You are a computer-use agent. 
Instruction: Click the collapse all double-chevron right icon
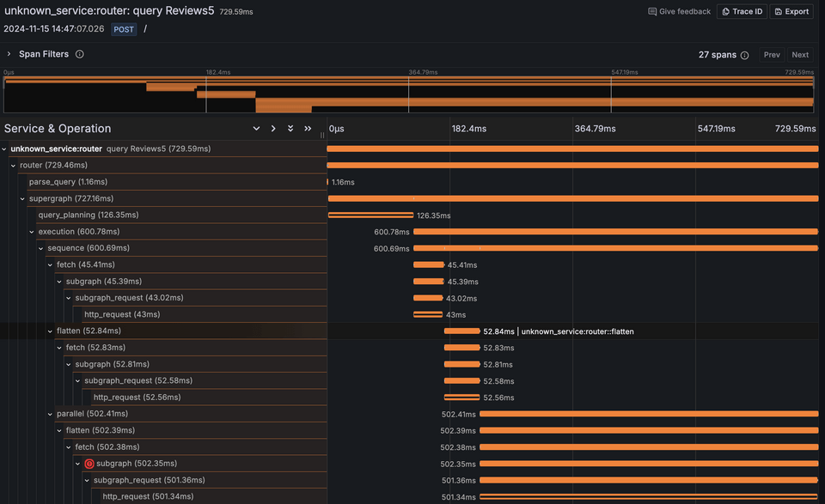[x=308, y=128]
